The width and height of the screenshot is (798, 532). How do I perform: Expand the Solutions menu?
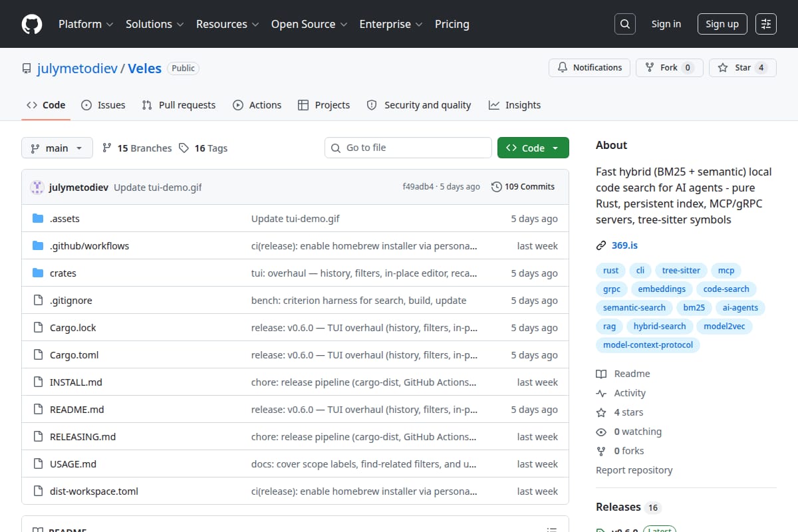click(155, 24)
